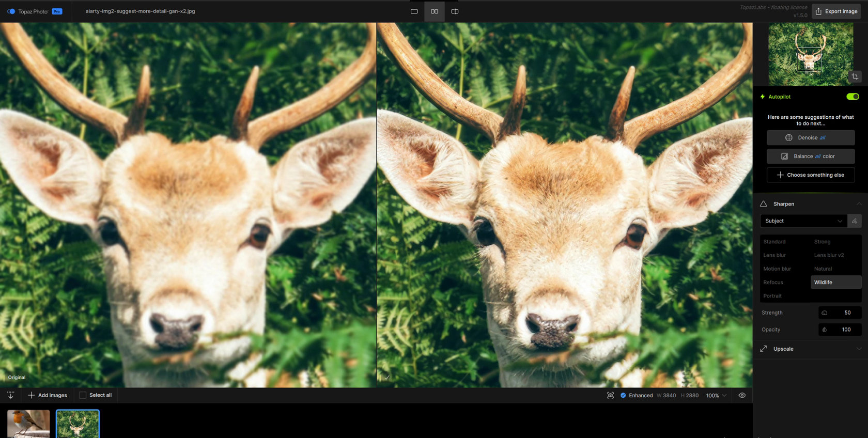The height and width of the screenshot is (438, 868).
Task: Toggle the Enhanced preview indicator
Action: [x=623, y=396]
